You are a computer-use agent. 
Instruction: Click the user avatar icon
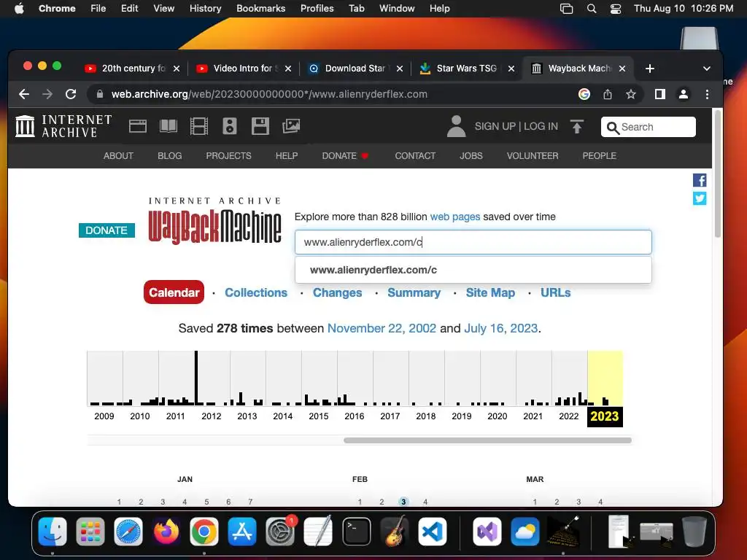(x=456, y=126)
